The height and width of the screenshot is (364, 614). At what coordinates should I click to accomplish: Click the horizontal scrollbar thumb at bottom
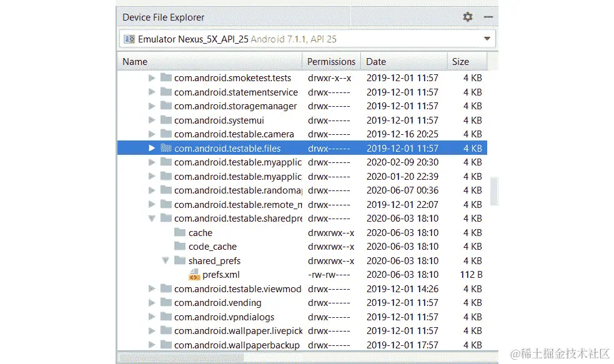(x=181, y=357)
